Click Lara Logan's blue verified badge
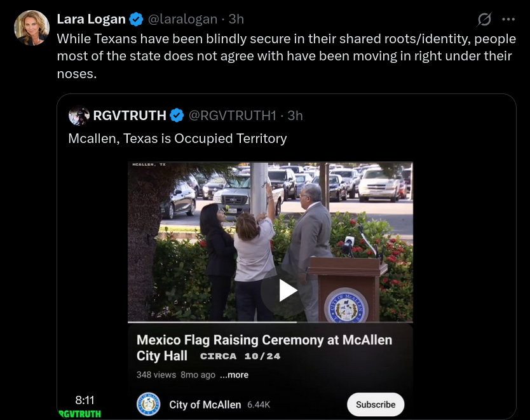Viewport: 530px width, 420px height. click(136, 19)
